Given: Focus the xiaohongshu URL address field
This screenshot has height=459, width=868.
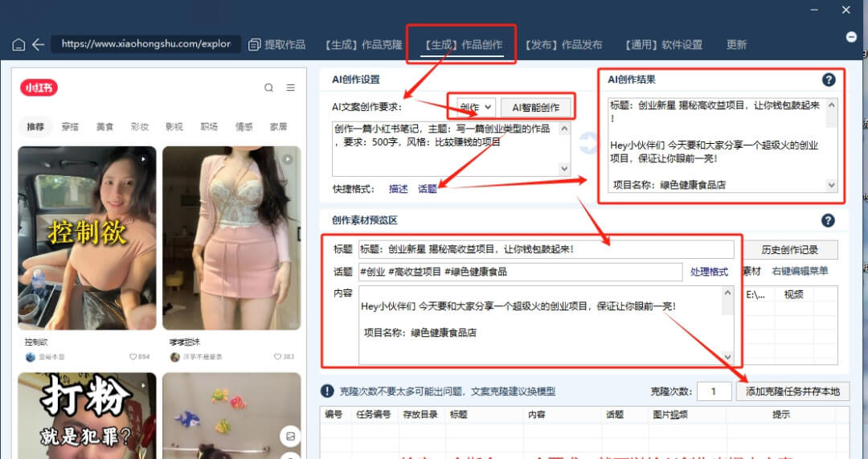Looking at the screenshot, I should [145, 43].
